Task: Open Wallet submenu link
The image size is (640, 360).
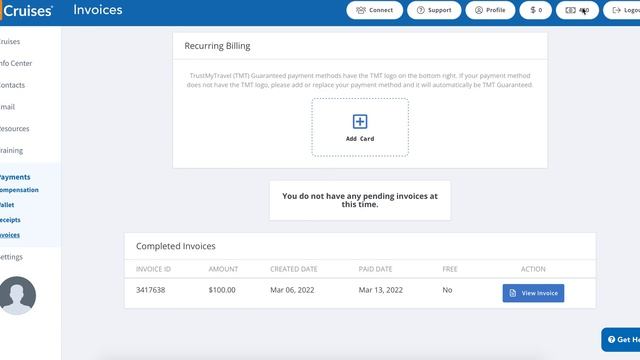Action: 7,205
